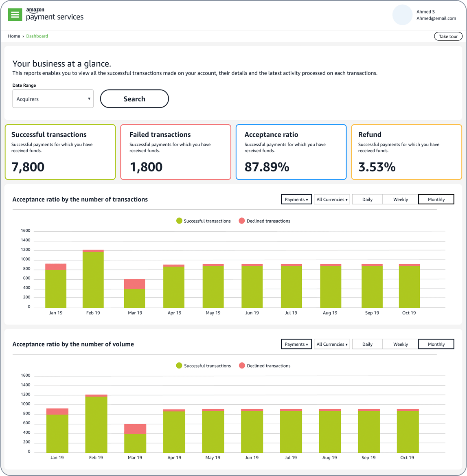Viewport: 467px width, 476px height.
Task: Toggle Declined transactions legend in transactions chart
Action: (265, 221)
